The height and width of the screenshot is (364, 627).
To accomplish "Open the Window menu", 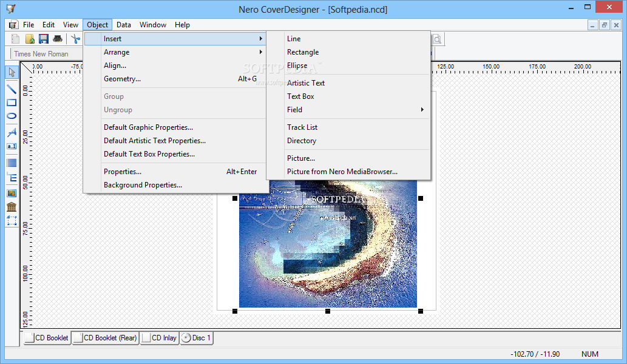I will (x=153, y=25).
